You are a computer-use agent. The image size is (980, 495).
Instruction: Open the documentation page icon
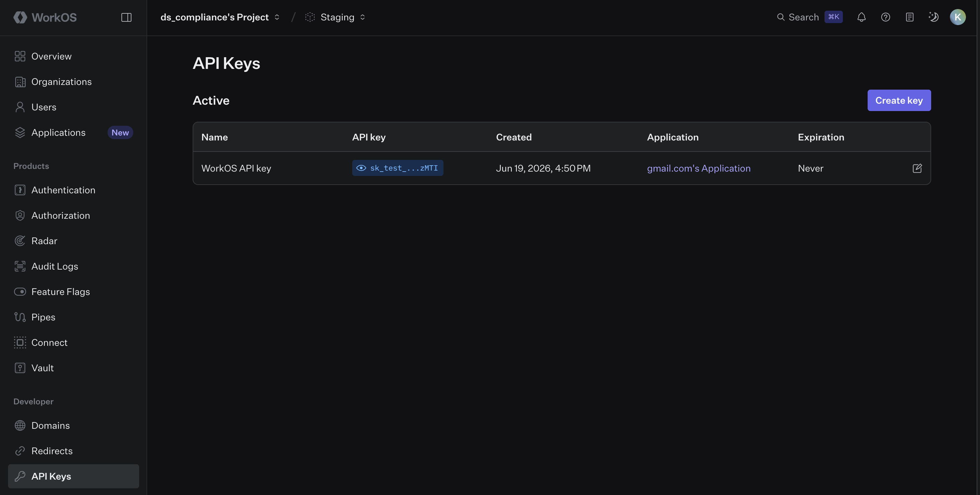point(909,17)
